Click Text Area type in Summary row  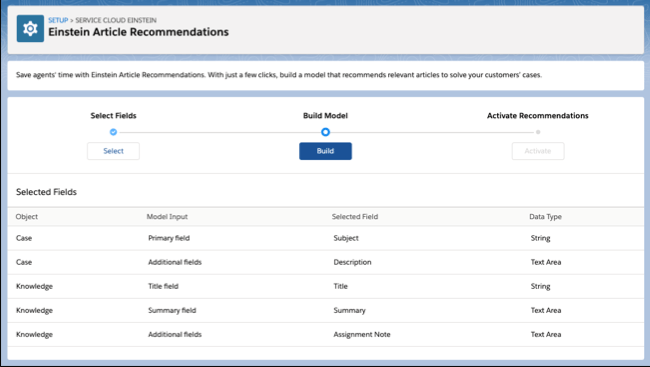[546, 310]
